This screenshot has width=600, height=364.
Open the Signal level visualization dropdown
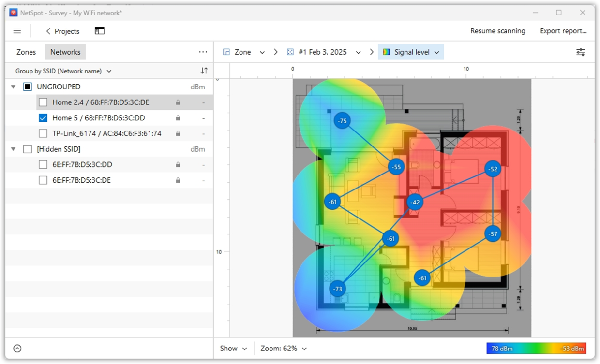[411, 52]
